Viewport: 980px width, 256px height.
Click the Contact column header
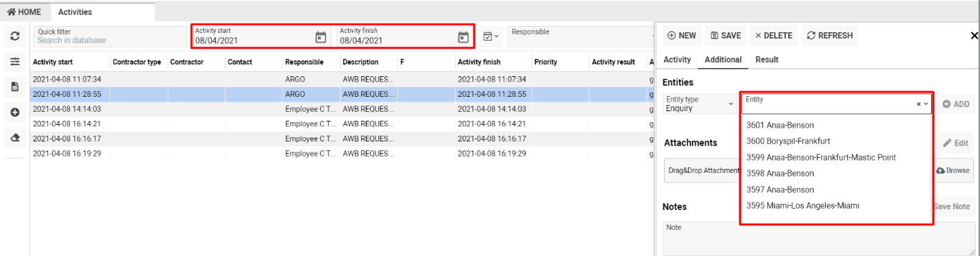point(240,62)
